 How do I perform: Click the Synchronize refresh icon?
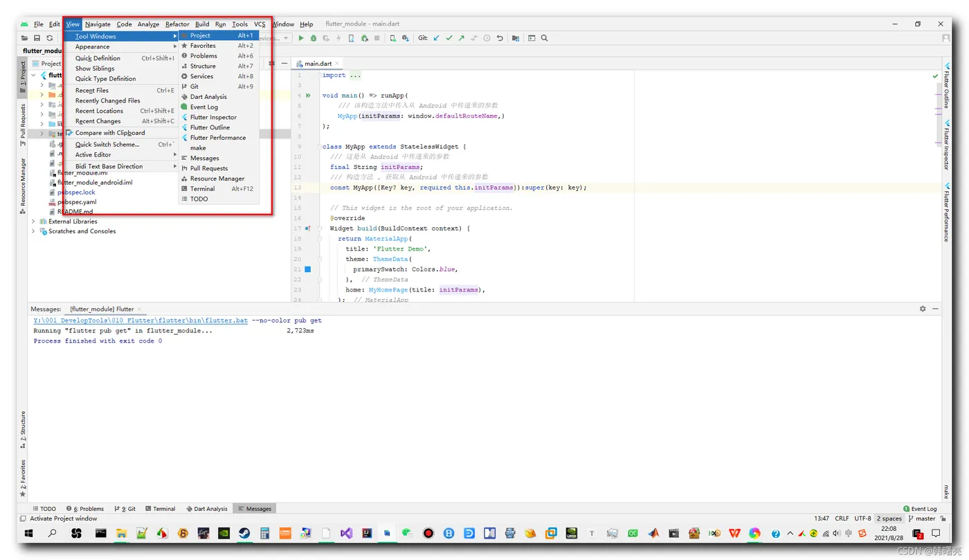[50, 38]
